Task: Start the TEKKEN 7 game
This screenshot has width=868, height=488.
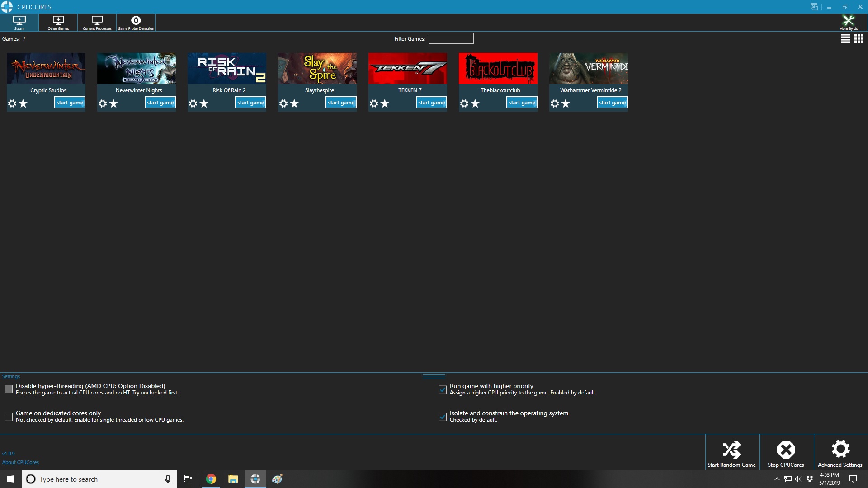Action: [x=432, y=103]
